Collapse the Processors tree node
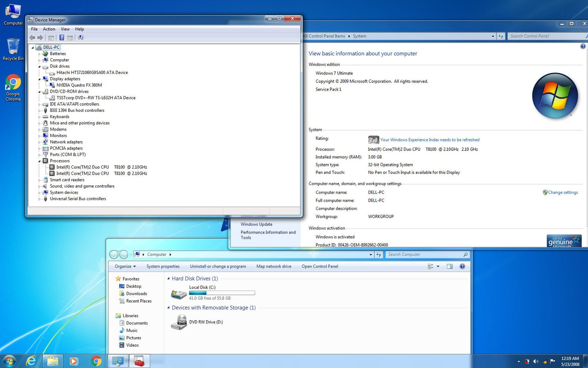Viewport: 588px width, 368px height. 40,161
